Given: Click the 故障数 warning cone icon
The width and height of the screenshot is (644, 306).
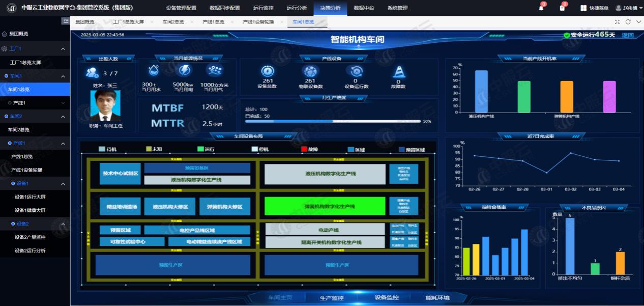Looking at the screenshot, I should coord(398,72).
